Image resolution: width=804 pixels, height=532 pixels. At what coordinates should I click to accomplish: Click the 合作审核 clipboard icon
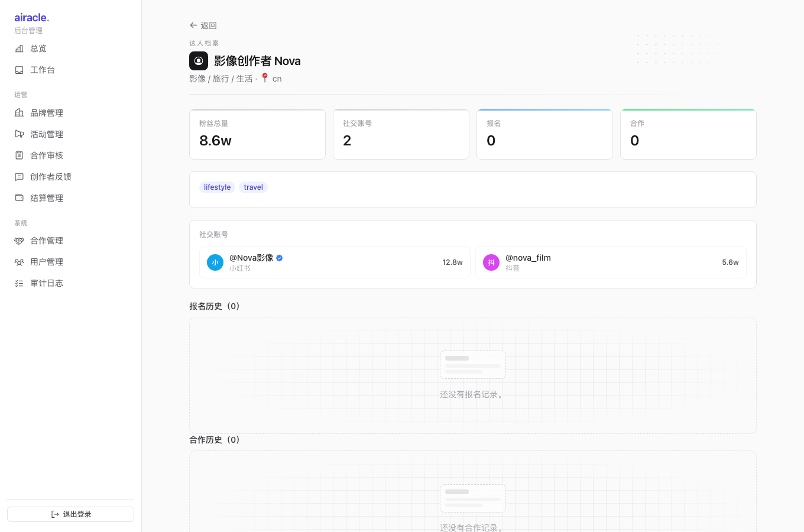(19, 155)
